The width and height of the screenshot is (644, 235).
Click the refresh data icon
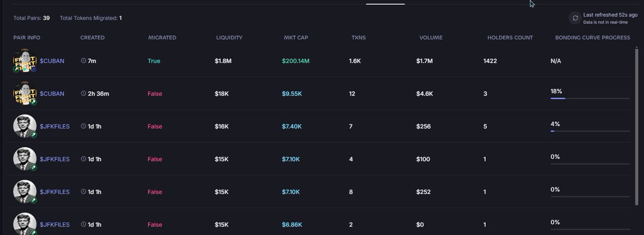575,18
